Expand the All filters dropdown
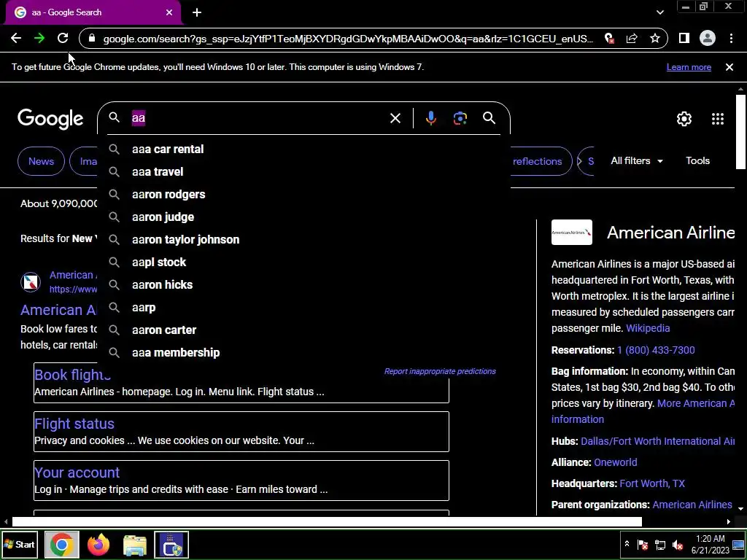The image size is (747, 560). [636, 161]
